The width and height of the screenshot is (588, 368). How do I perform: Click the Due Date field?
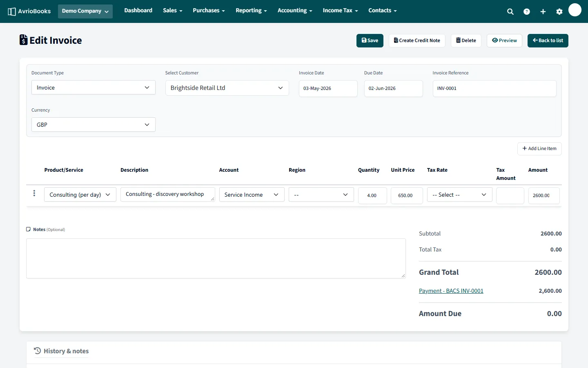click(x=394, y=88)
